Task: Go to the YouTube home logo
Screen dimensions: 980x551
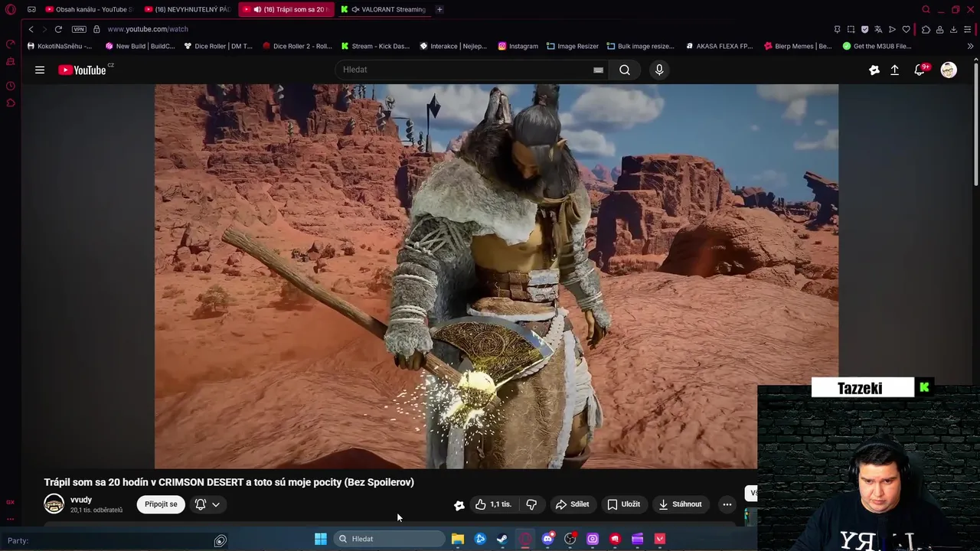Action: (x=82, y=70)
